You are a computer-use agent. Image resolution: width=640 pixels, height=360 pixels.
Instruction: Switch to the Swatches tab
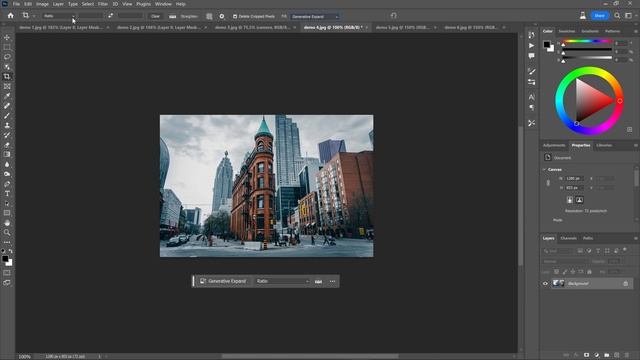567,31
